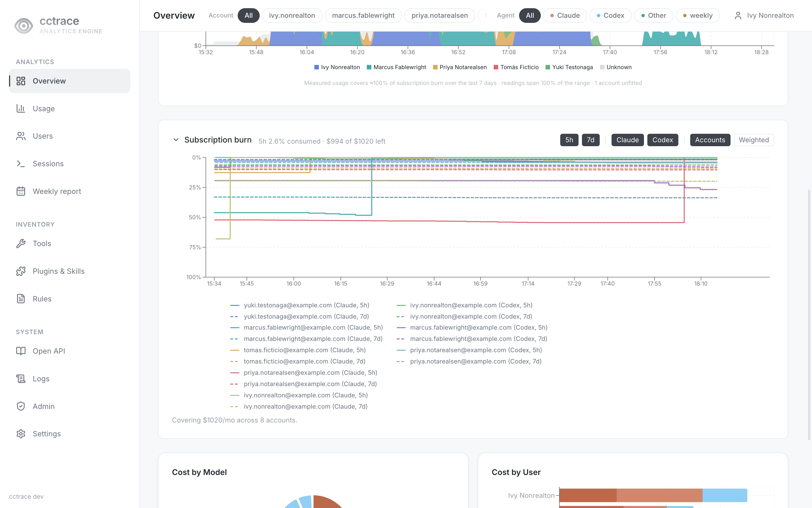Screen dimensions: 812x508
Task: Filter agent by weekly pill
Action: click(x=698, y=16)
